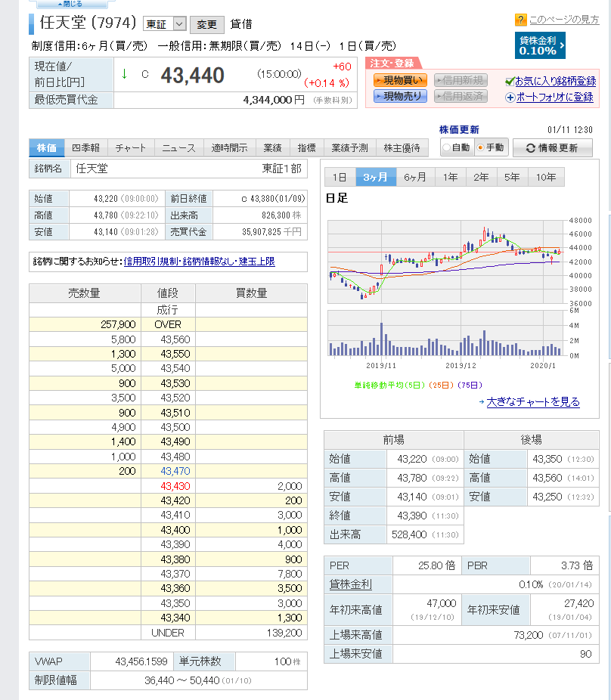The image size is (611, 700).
Task: Click the 信用新規 button
Action: tap(461, 80)
